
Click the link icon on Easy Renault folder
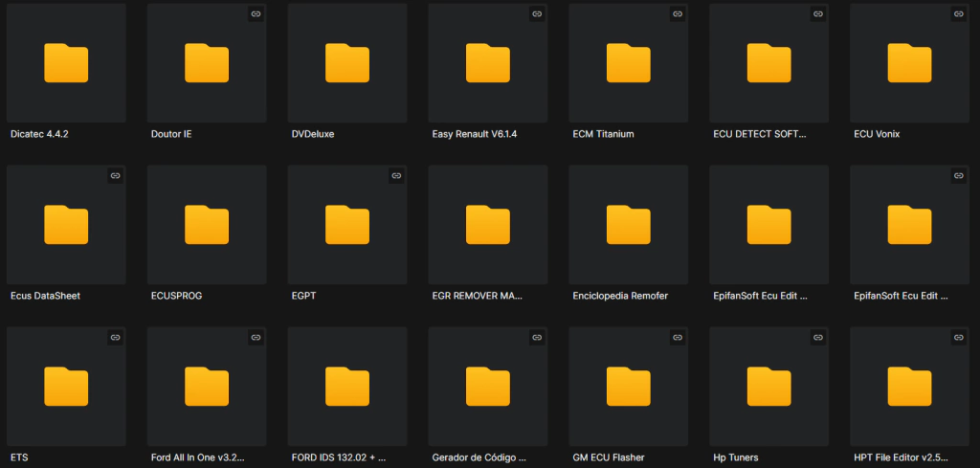point(537,14)
